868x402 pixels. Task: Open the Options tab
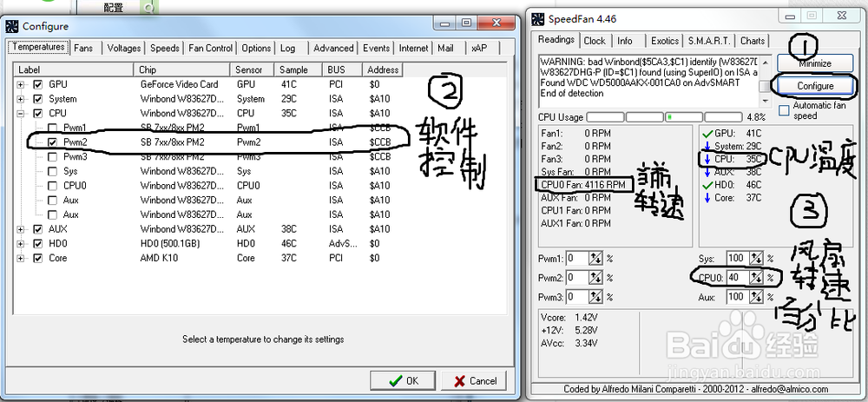[x=256, y=48]
